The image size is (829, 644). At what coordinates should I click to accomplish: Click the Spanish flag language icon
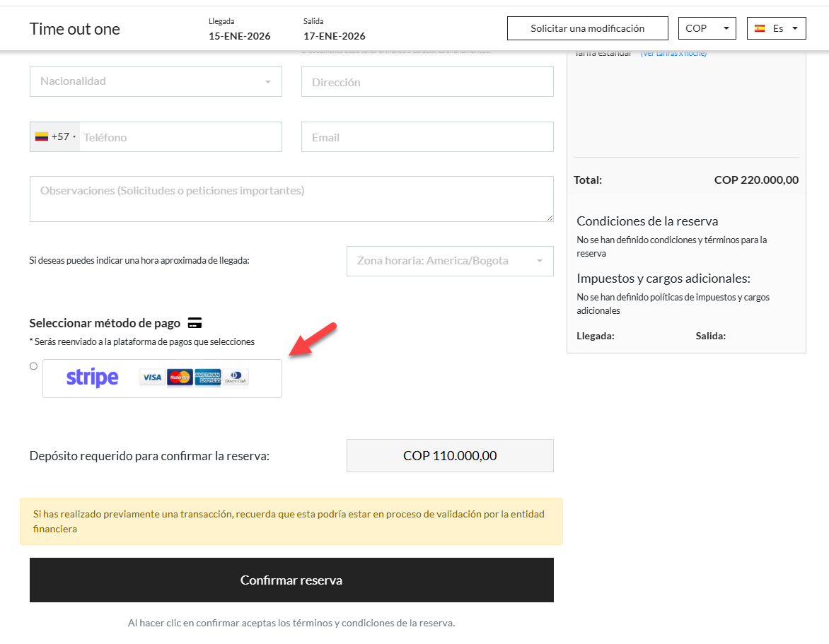pyautogui.click(x=760, y=28)
